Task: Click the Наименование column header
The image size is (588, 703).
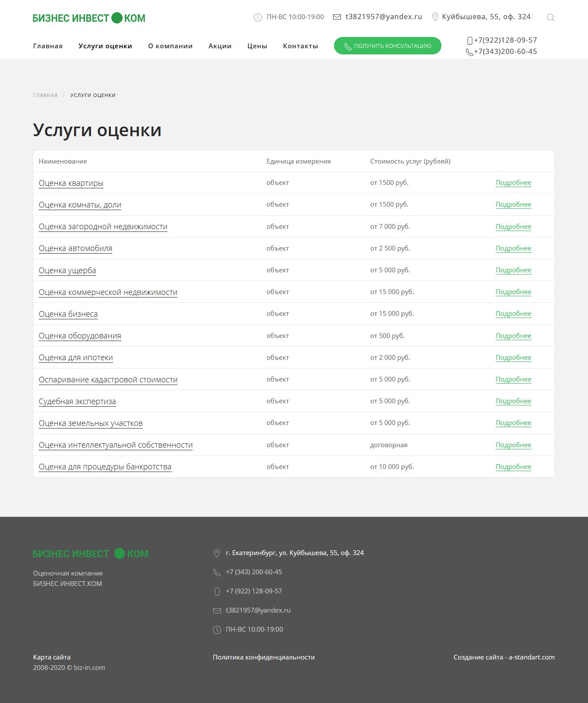Action: 63,161
